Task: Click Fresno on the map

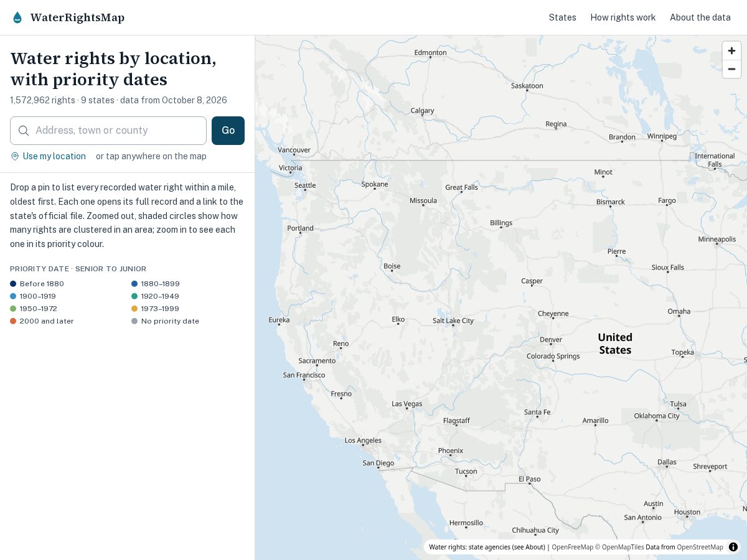Action: point(341,394)
